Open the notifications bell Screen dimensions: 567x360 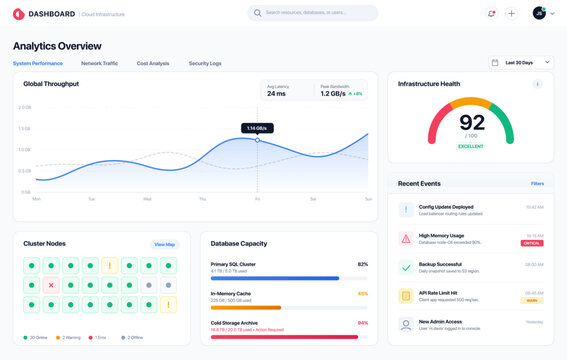point(491,14)
